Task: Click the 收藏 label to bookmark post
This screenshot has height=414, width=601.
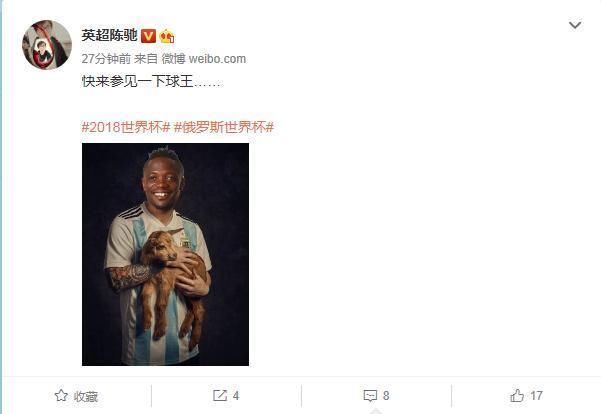Action: [86, 396]
